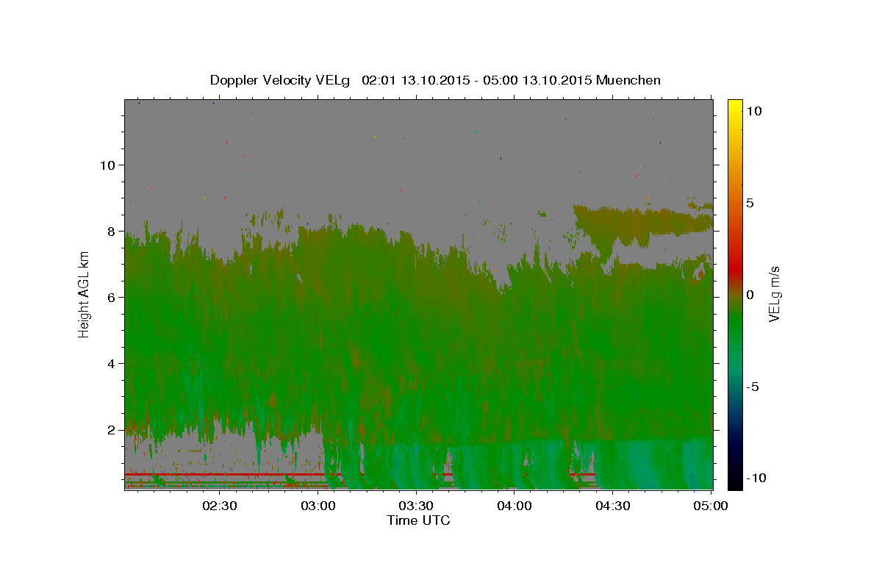Click the colorbar tick label '5'
The image size is (882, 588).
[750, 203]
